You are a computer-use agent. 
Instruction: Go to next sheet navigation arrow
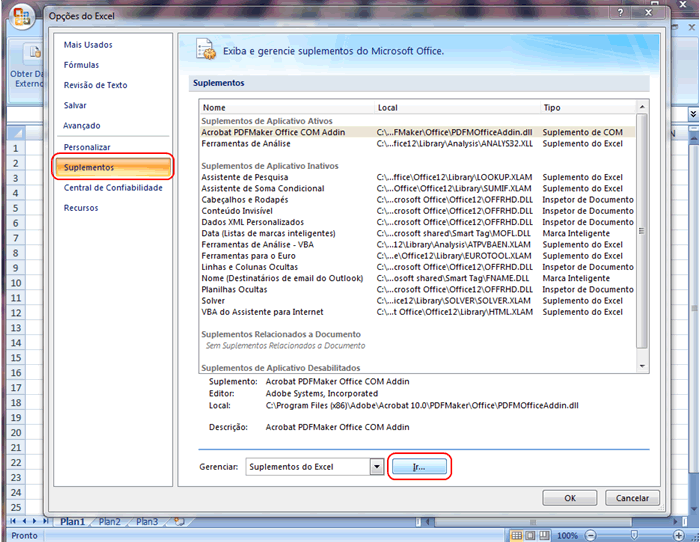click(x=35, y=522)
